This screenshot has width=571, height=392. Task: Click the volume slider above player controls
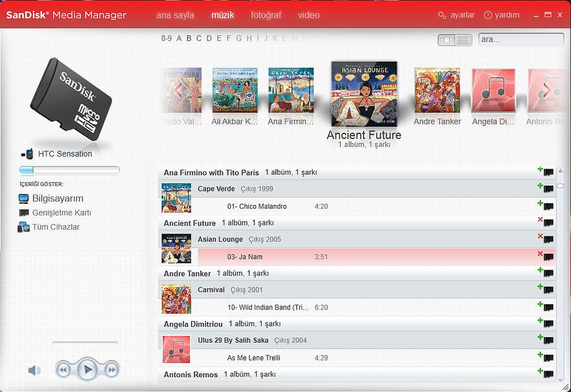pos(85,343)
